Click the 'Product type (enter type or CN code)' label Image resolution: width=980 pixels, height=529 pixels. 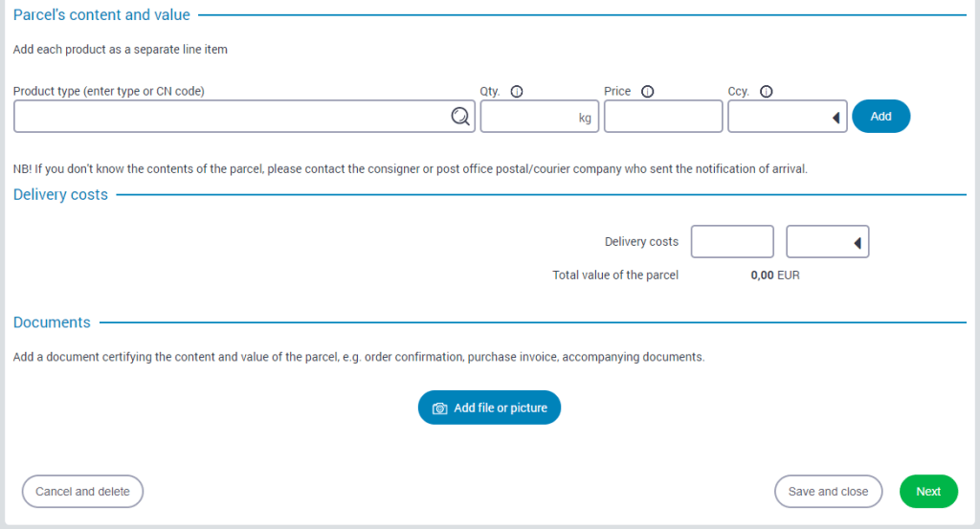tap(109, 92)
